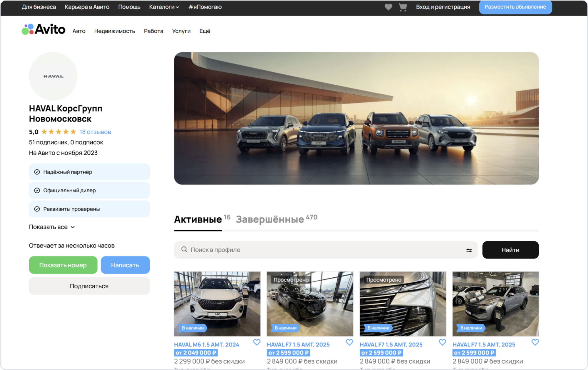Click the Реквизиты проверены badge
This screenshot has width=588, height=370.
(x=89, y=209)
